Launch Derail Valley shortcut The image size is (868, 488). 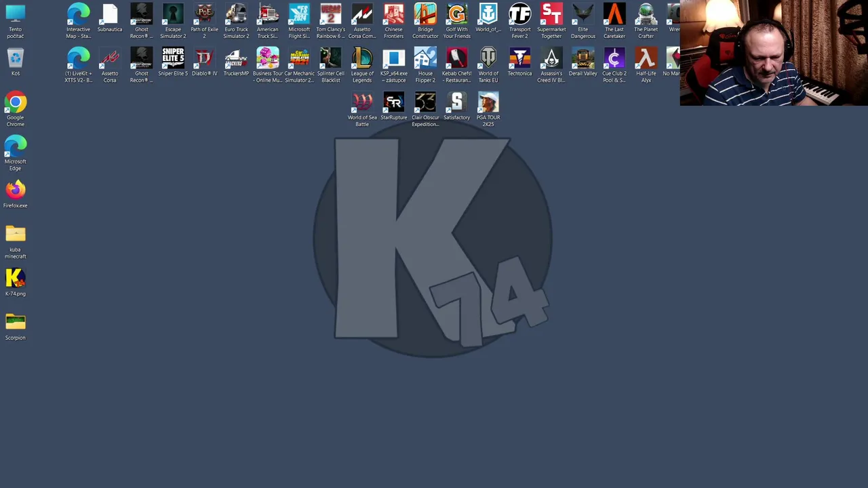[x=583, y=62]
